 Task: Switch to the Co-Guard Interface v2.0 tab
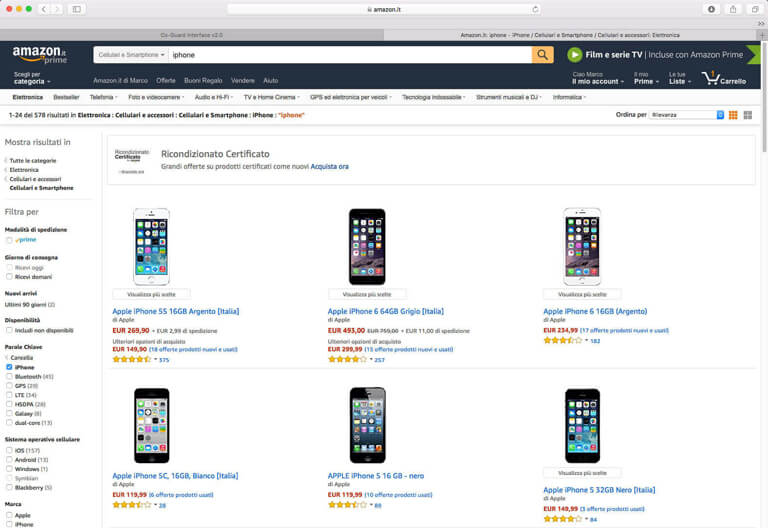coord(192,34)
